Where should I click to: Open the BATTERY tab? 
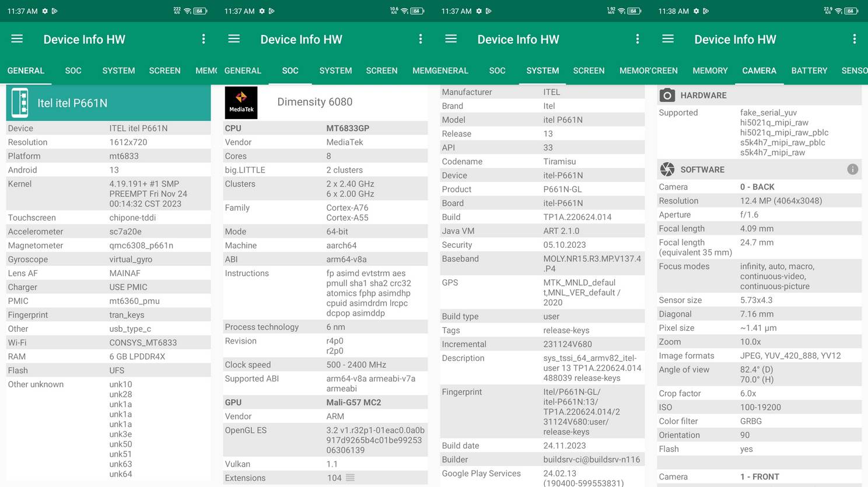point(809,71)
